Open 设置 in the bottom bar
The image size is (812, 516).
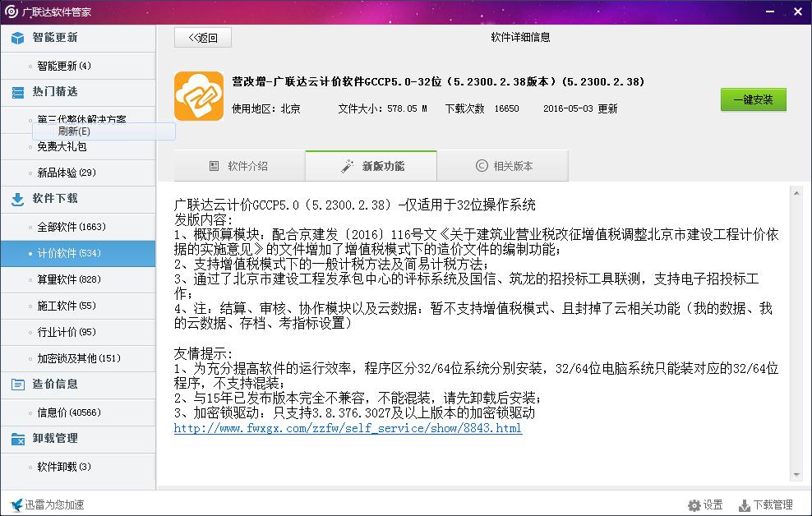pos(705,505)
